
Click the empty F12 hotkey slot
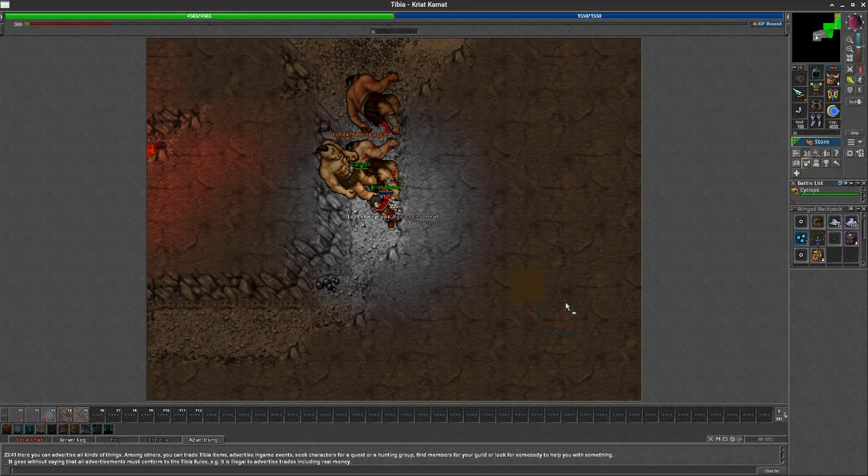point(195,415)
